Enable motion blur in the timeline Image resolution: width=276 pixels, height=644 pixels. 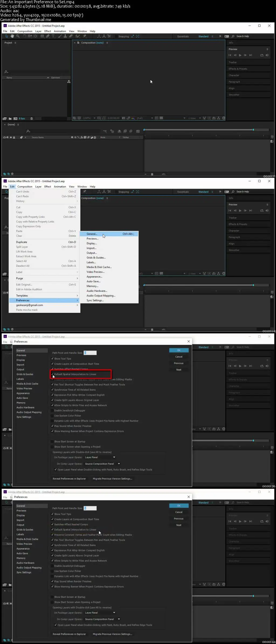coord(131,131)
